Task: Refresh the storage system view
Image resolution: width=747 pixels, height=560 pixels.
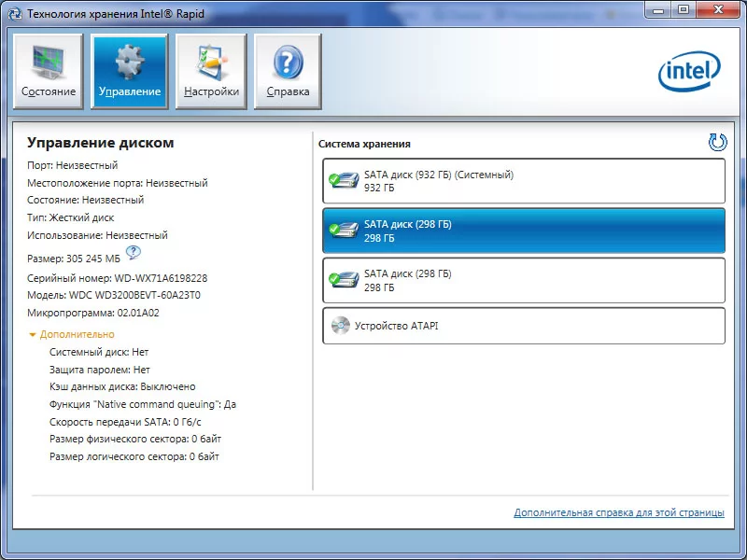Action: click(717, 142)
